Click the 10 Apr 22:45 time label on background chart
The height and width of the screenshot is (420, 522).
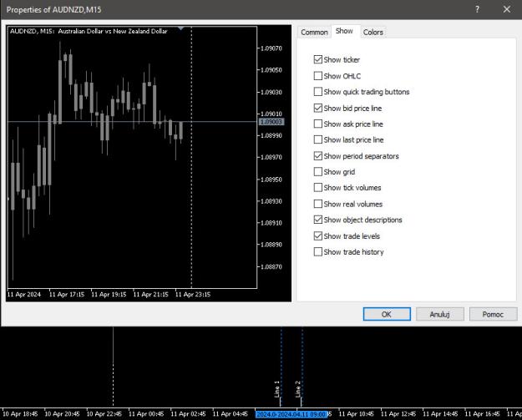[x=104, y=414]
